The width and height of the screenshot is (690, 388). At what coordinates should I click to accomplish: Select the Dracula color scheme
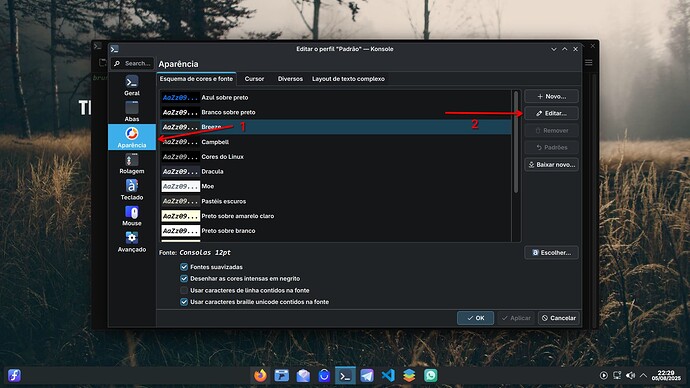[x=336, y=172]
